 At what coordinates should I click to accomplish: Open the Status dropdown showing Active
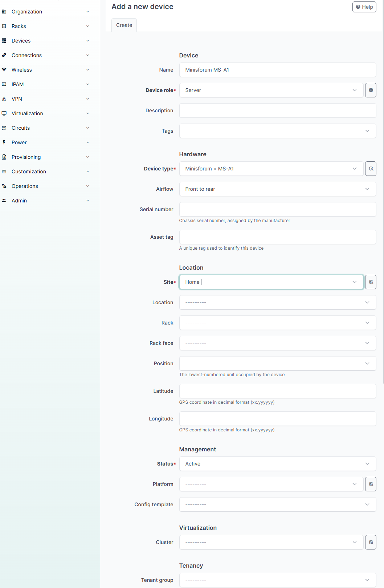click(x=277, y=464)
